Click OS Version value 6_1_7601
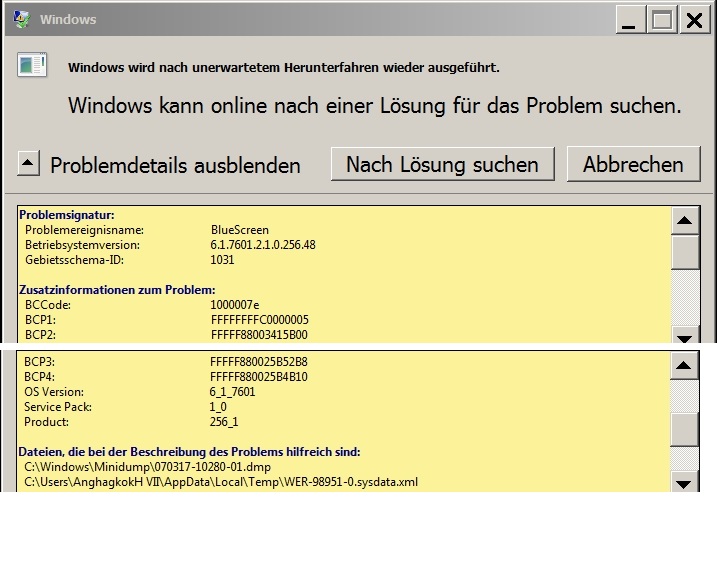This screenshot has height=571, width=717. pos(232,392)
